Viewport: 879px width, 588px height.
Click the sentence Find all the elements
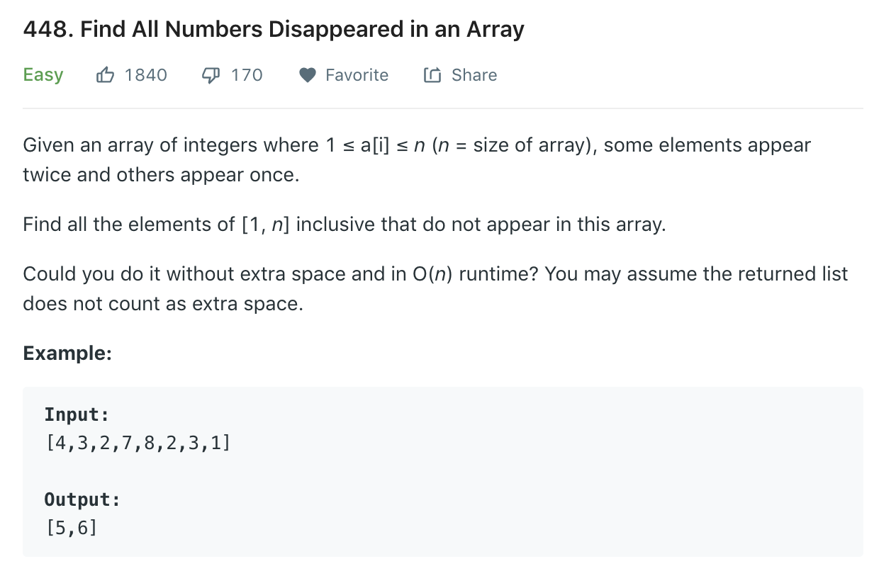click(345, 225)
